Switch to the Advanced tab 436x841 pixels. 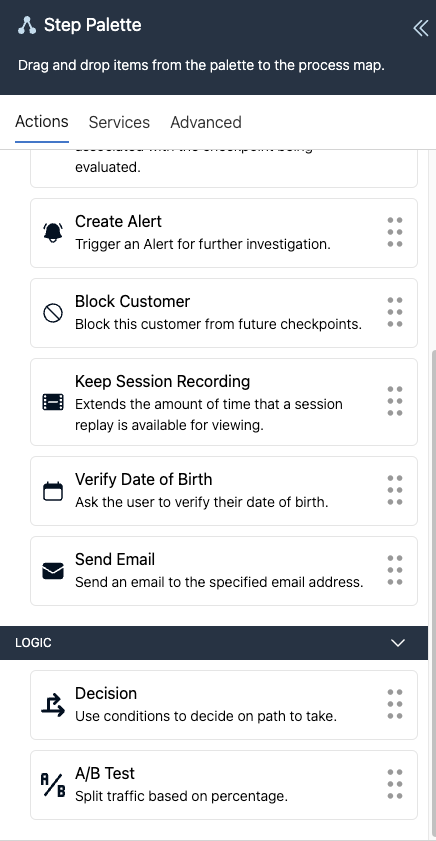click(x=206, y=122)
